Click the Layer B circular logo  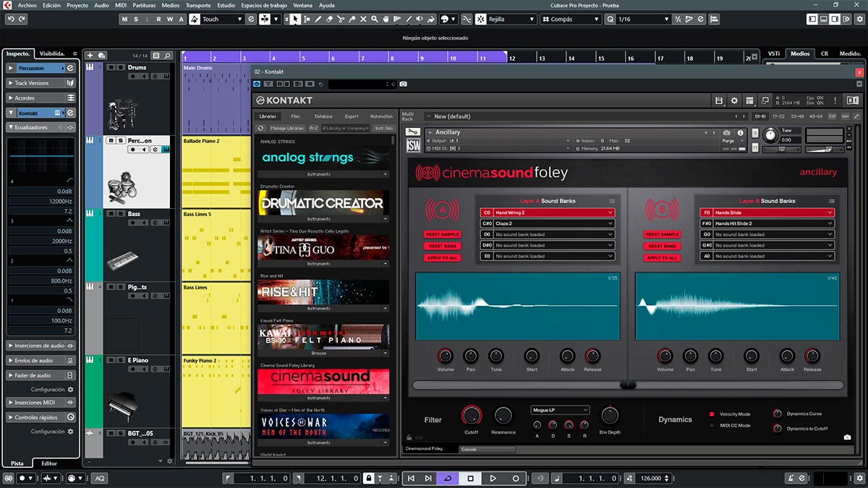click(661, 210)
